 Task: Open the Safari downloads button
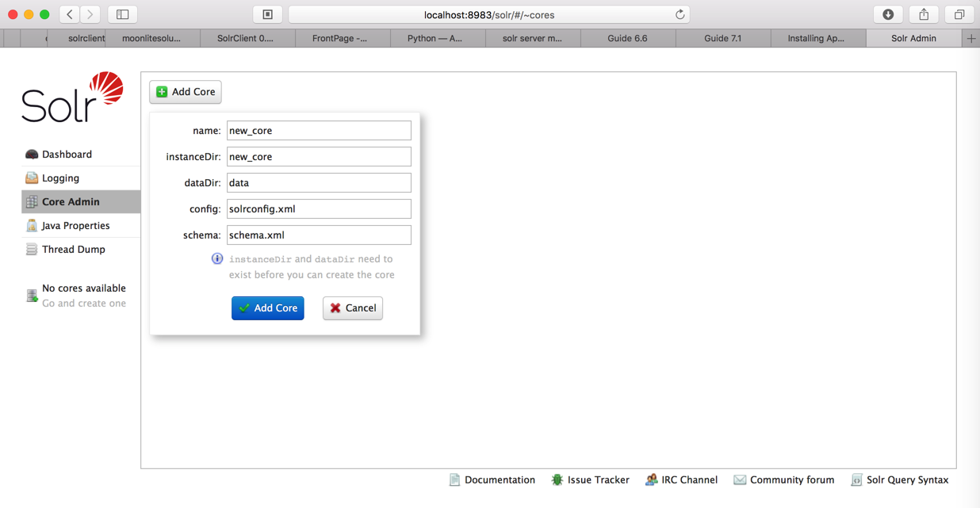click(888, 14)
